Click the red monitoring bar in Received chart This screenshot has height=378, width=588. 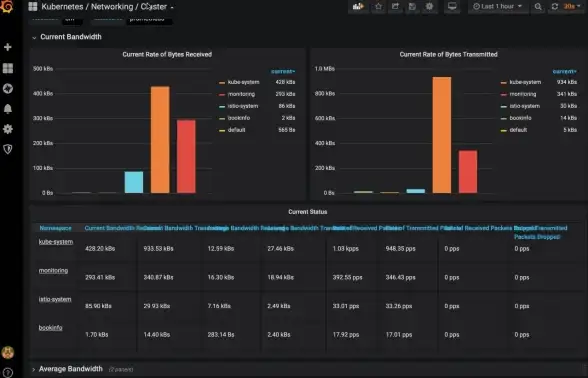(186, 157)
